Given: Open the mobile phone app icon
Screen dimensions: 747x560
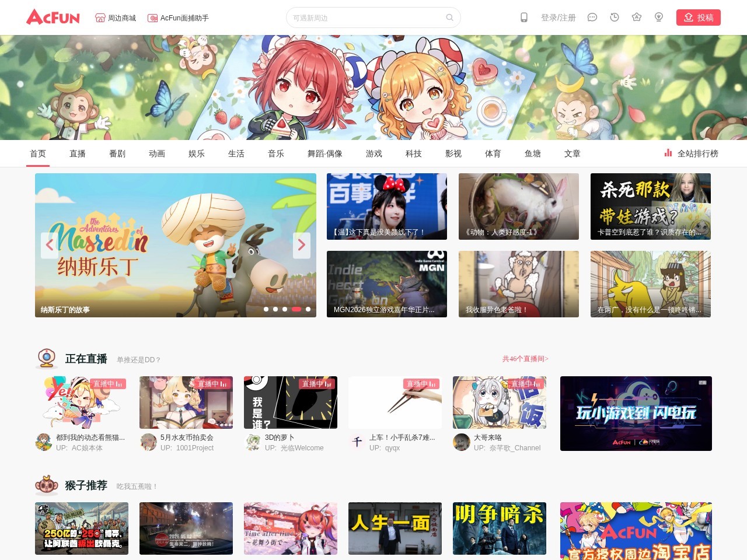Looking at the screenshot, I should tap(524, 17).
